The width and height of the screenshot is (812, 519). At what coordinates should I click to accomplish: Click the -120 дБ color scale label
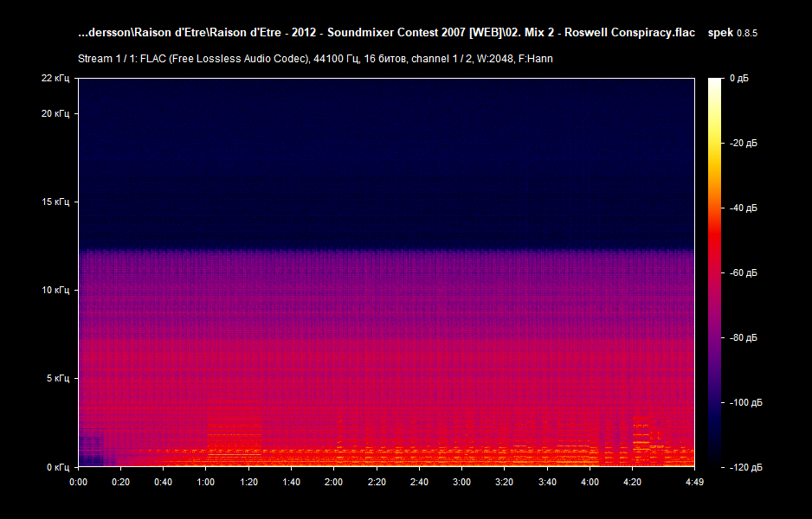(745, 468)
